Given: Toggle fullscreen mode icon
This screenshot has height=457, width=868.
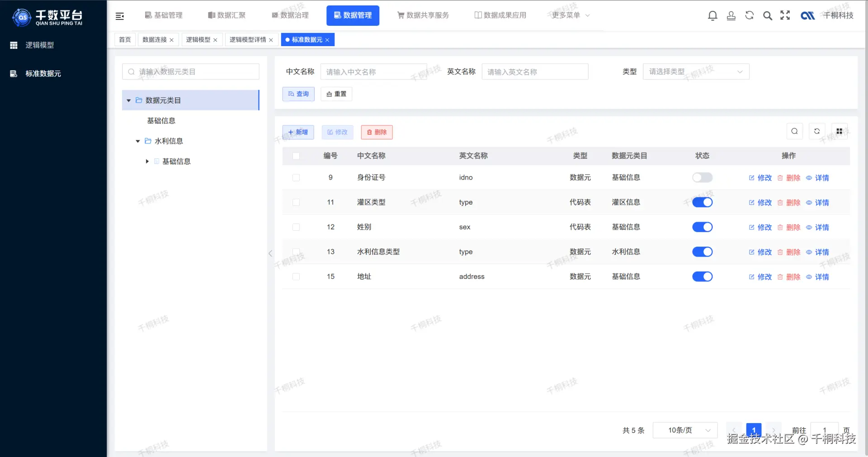Looking at the screenshot, I should pos(785,15).
